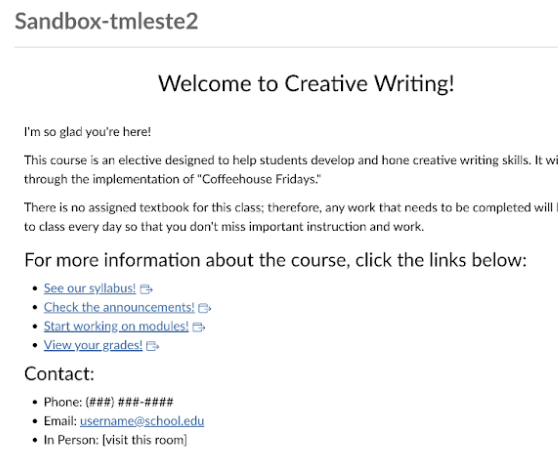Image resolution: width=558 pixels, height=466 pixels.
Task: Click the external-link icon beside modules link
Action: [x=199, y=327]
